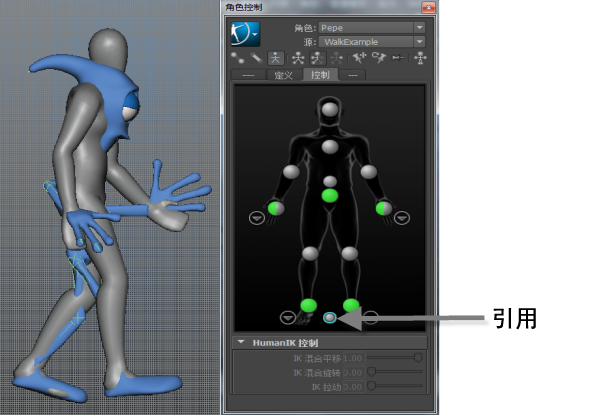This screenshot has width=599, height=415.
Task: Toggle the skeleton bones display icon
Action: 256,58
